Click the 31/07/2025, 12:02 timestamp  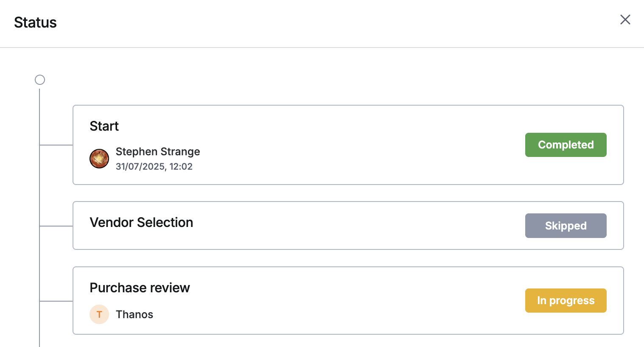(x=154, y=166)
